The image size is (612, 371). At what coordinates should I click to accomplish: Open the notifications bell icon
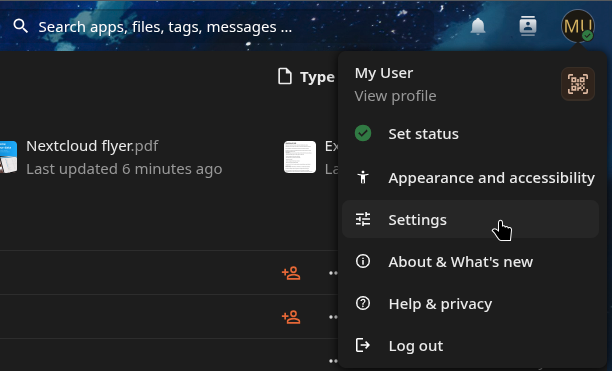pos(478,27)
